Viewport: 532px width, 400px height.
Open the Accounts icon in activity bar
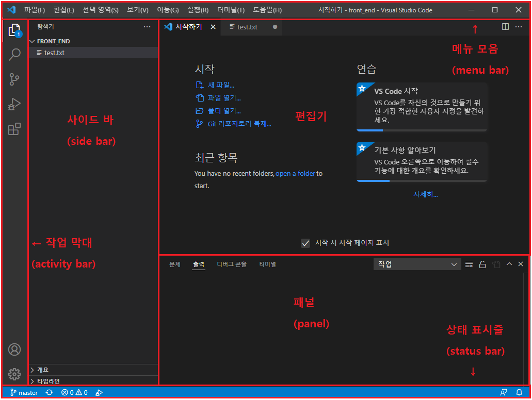[x=14, y=349]
